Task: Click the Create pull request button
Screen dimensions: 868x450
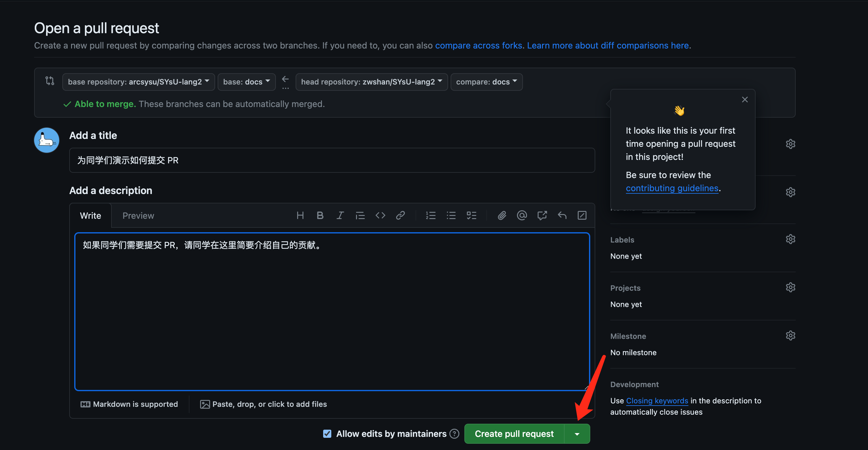Action: [x=514, y=434]
